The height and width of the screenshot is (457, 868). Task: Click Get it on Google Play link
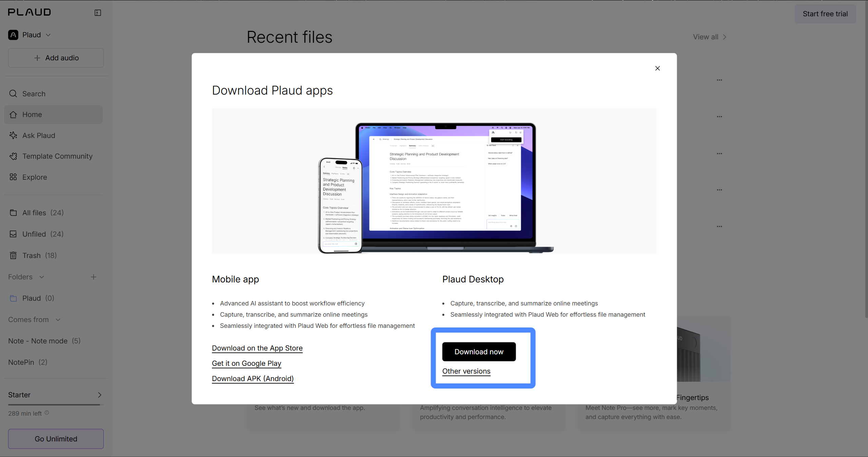(x=246, y=363)
